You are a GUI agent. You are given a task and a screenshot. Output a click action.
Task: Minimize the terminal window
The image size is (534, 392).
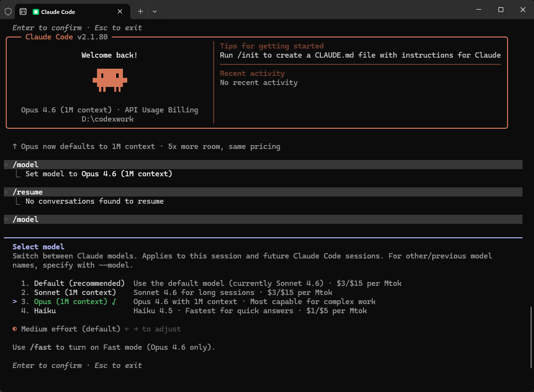click(479, 10)
